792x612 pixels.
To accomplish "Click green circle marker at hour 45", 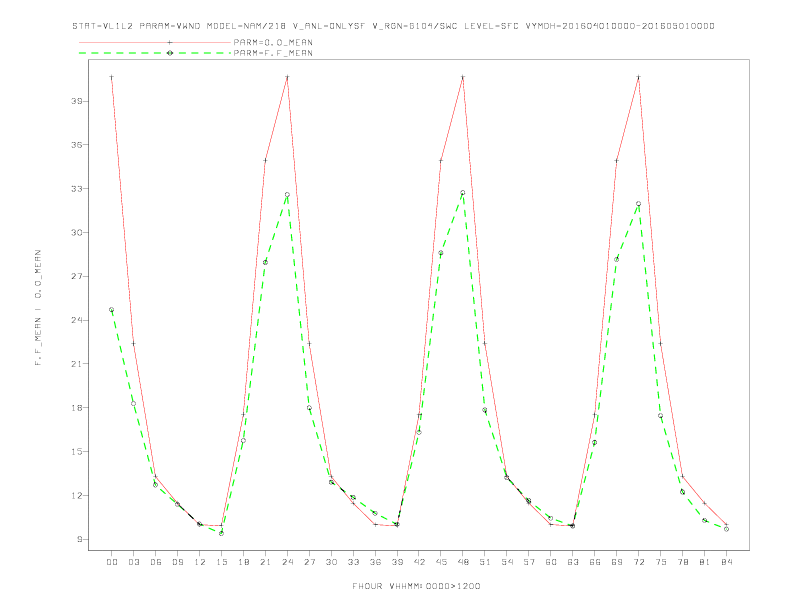I will (x=441, y=252).
